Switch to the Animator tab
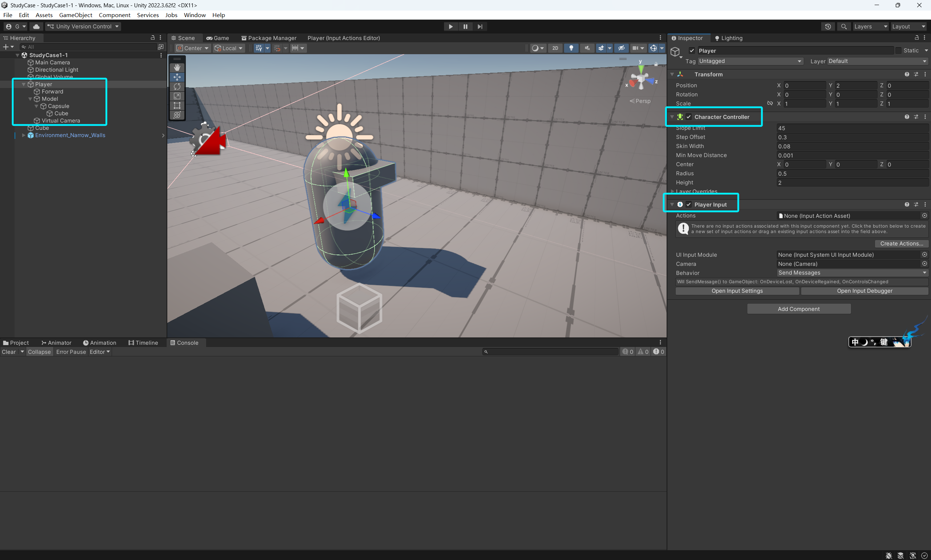 pos(56,343)
